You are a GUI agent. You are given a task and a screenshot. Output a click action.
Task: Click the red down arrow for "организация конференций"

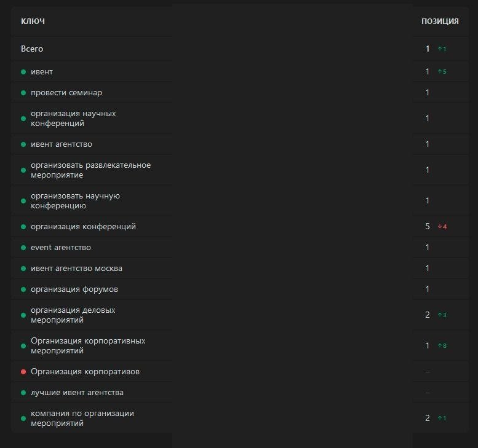pos(439,227)
